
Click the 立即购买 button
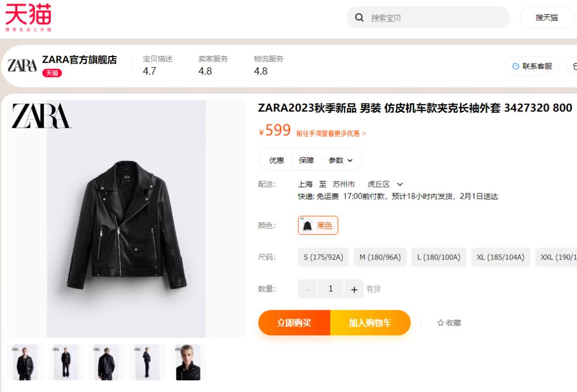click(294, 323)
